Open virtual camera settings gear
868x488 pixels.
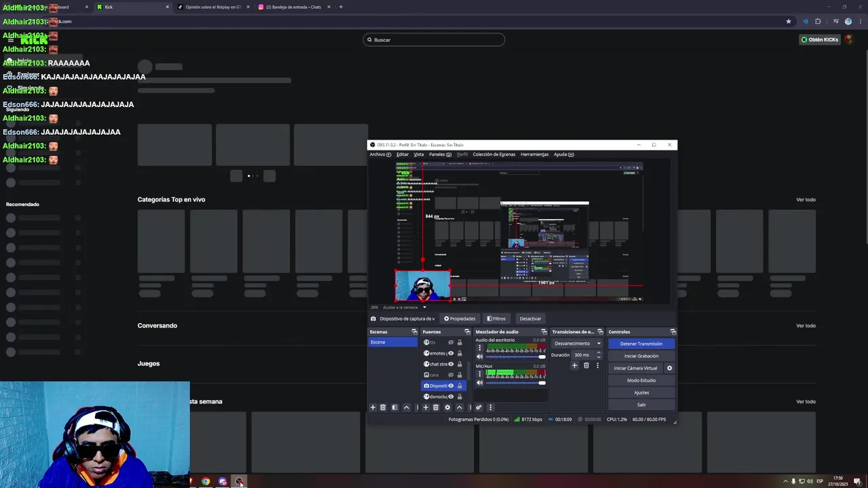click(669, 368)
